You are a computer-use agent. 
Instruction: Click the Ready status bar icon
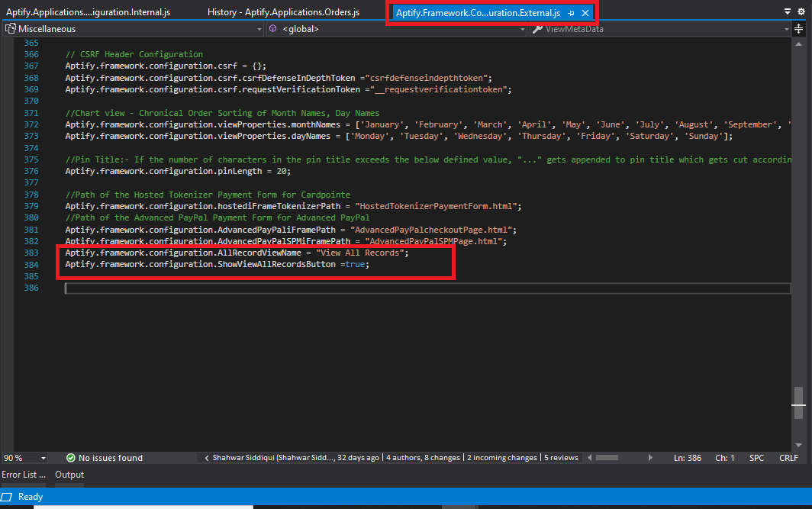coord(6,497)
